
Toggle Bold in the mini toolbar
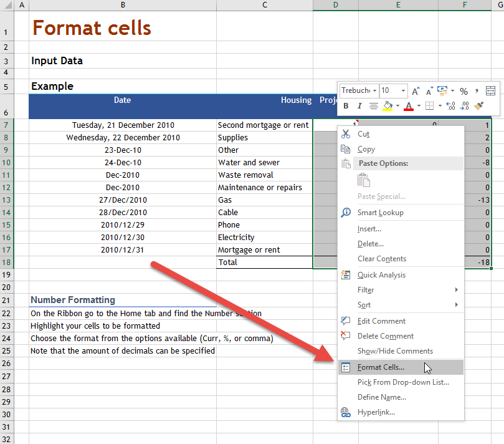pos(346,106)
